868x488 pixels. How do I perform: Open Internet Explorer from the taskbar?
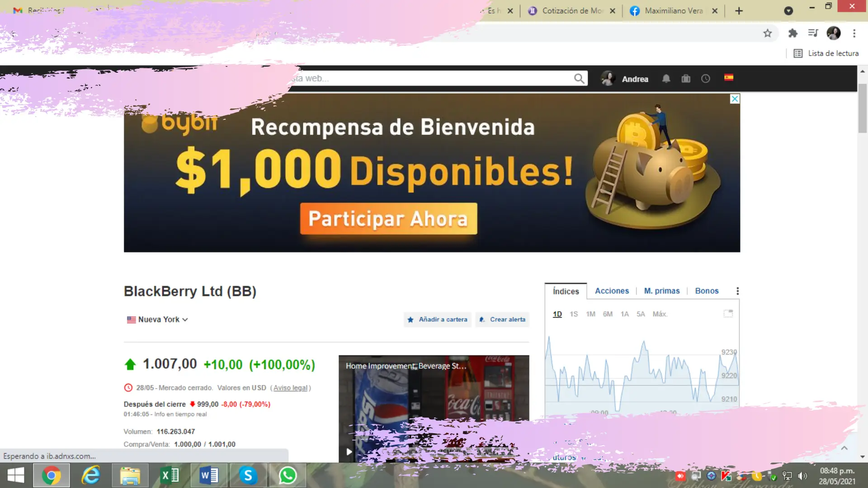(x=91, y=475)
